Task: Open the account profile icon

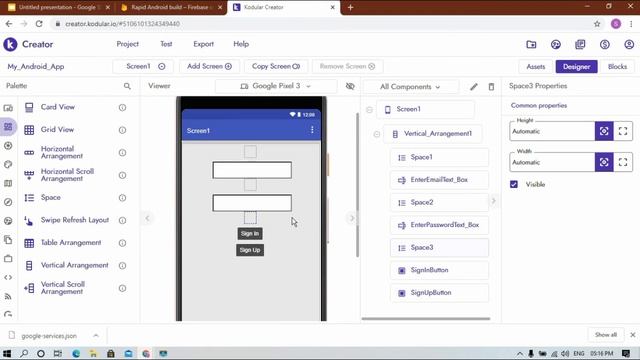Action: click(629, 44)
